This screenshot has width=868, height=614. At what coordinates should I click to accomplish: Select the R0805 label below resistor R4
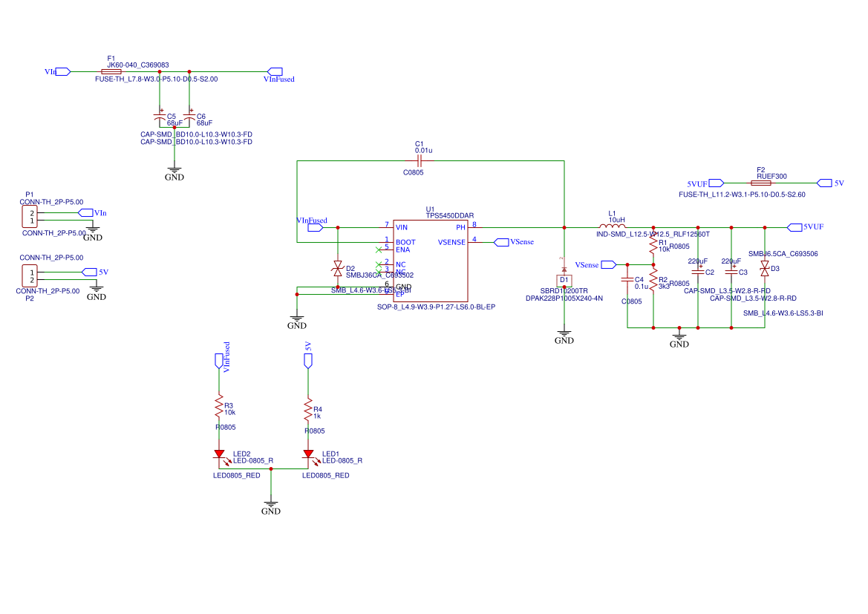314,431
